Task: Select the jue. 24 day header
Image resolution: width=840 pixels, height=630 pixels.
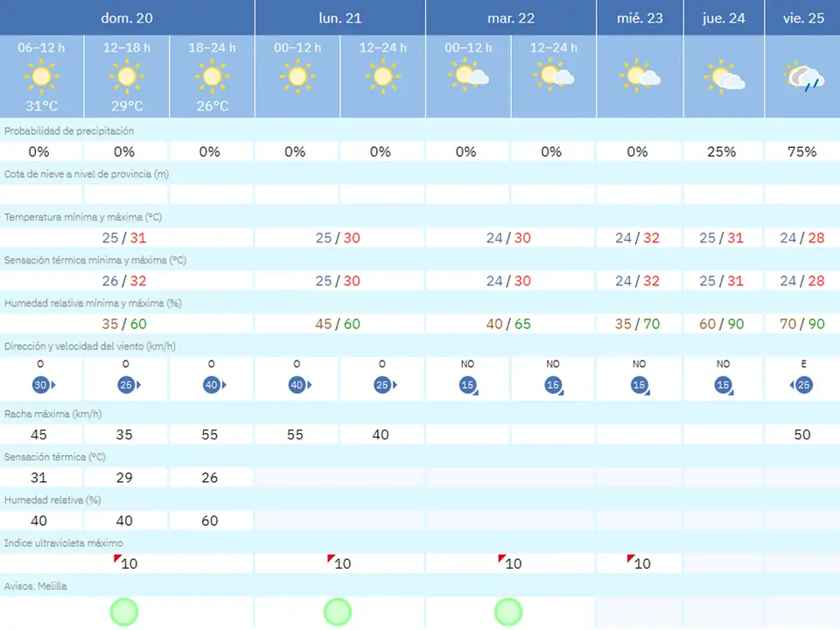Action: [x=724, y=17]
